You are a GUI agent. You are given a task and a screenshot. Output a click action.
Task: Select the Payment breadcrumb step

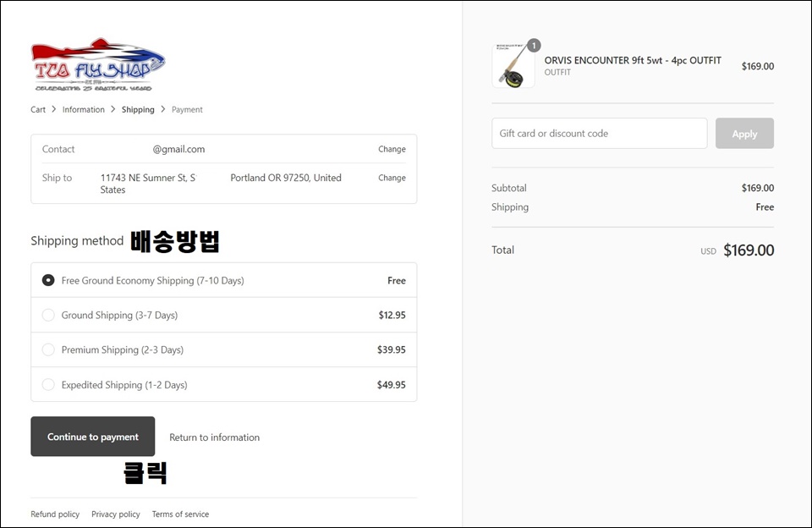[x=187, y=109]
